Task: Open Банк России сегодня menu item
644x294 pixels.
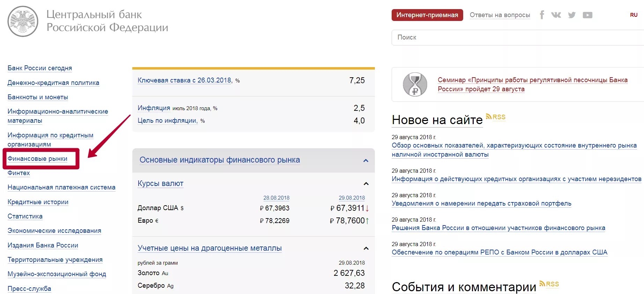Action: (x=40, y=68)
